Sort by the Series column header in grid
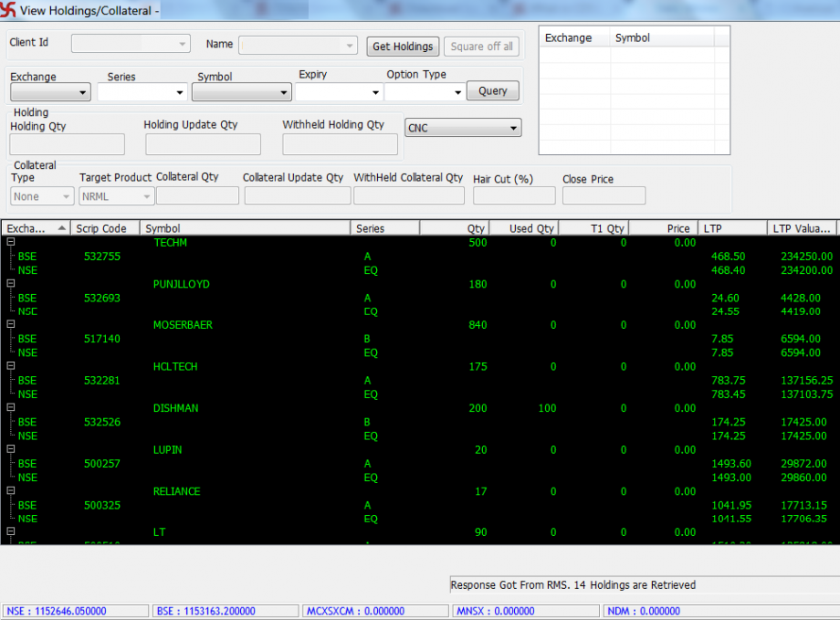The height and width of the screenshot is (620, 840). (385, 228)
